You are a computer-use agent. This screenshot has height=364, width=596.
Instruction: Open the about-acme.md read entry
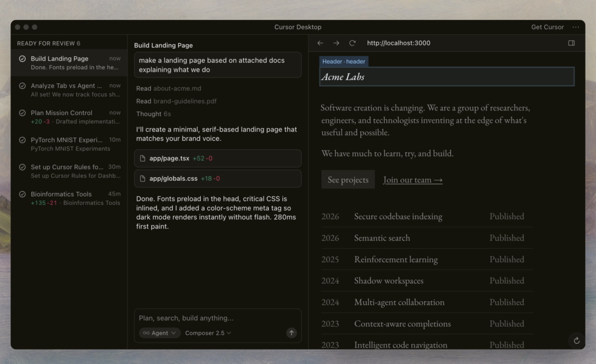pos(169,88)
